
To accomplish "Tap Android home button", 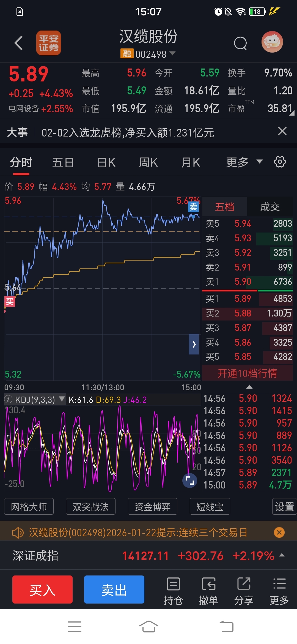I will coord(148,627).
